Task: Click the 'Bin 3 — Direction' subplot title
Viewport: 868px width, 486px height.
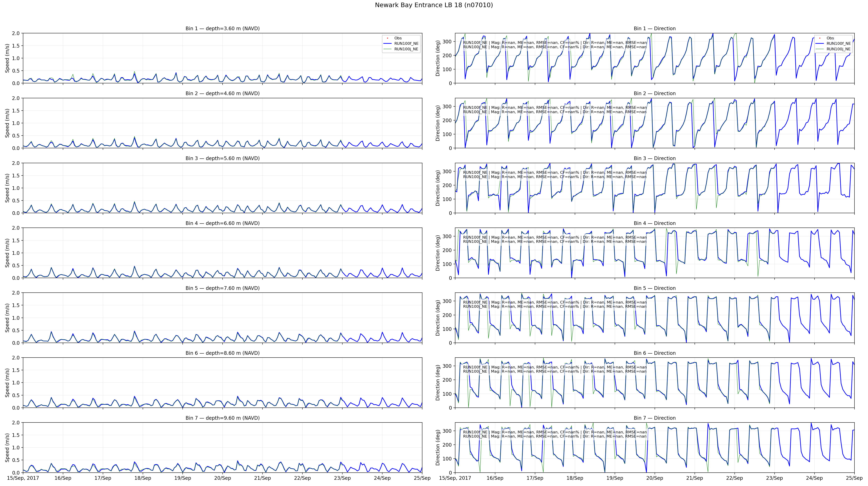Action: 654,158
